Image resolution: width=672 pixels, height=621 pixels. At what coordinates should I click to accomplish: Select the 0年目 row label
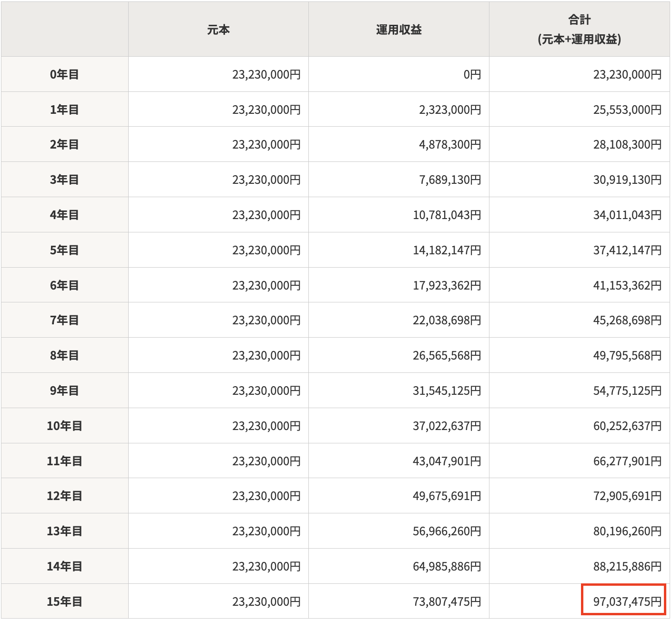[64, 74]
